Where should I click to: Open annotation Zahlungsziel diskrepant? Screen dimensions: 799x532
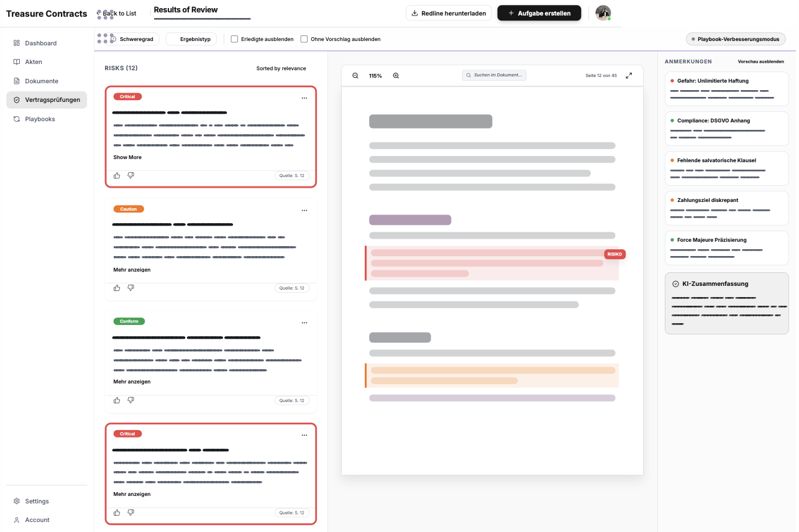tap(726, 208)
